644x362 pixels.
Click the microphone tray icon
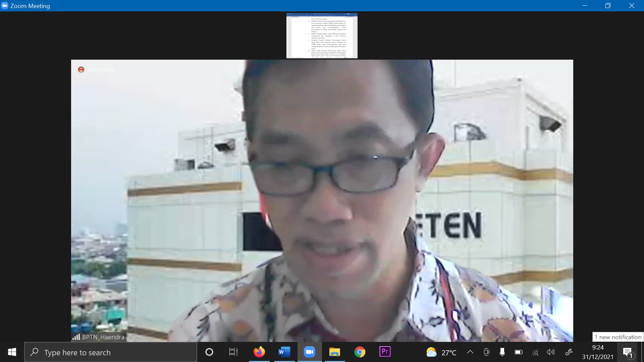tap(502, 352)
